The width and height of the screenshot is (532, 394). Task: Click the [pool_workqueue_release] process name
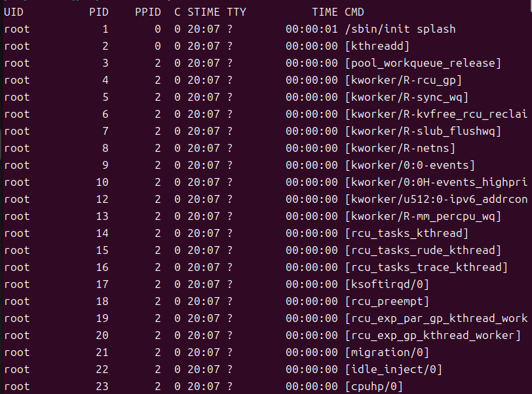click(423, 63)
